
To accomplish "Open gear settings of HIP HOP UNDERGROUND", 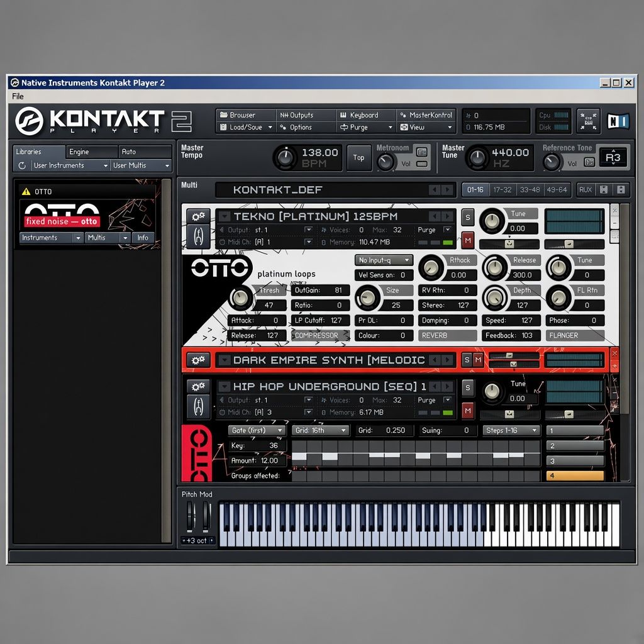I will pyautogui.click(x=198, y=387).
